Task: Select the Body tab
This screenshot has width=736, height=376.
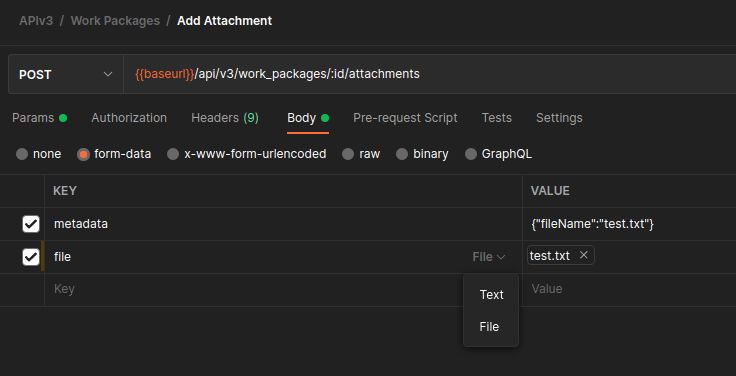Action: 308,118
